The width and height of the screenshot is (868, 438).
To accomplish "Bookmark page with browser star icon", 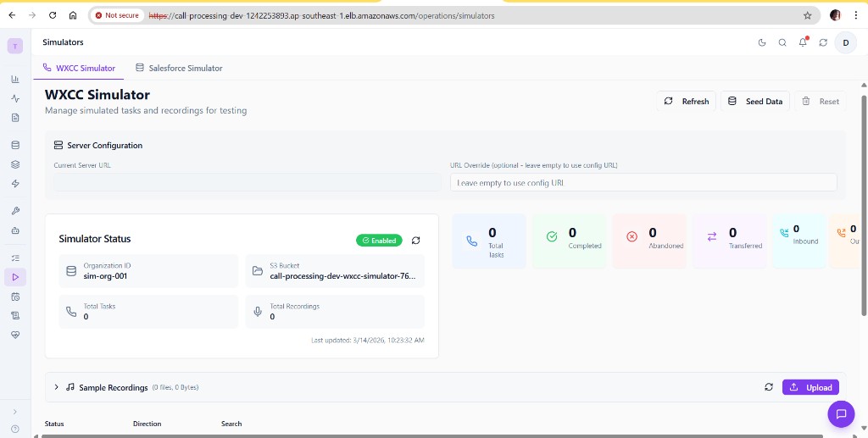I will click(807, 15).
